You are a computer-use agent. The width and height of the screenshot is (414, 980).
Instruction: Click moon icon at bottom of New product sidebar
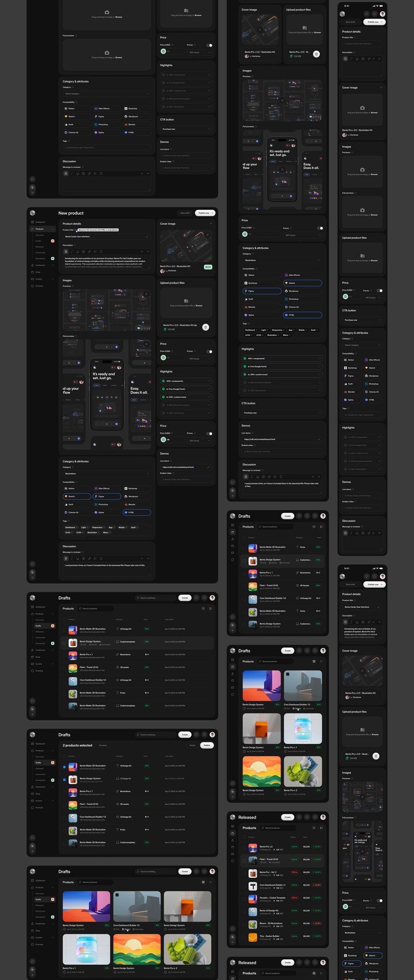pos(32,572)
